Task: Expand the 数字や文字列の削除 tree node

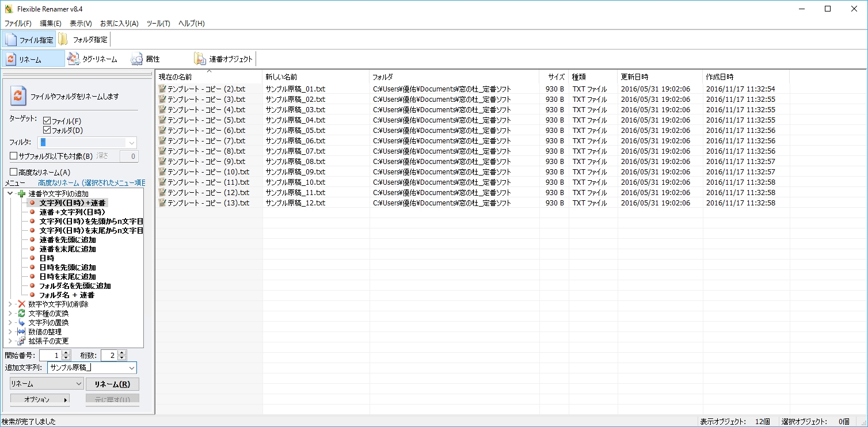Action: 10,304
